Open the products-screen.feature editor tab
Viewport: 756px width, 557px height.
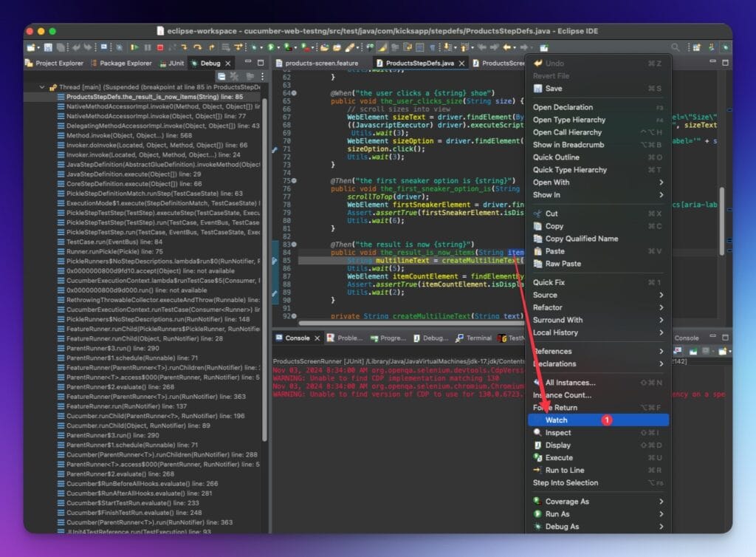point(317,64)
